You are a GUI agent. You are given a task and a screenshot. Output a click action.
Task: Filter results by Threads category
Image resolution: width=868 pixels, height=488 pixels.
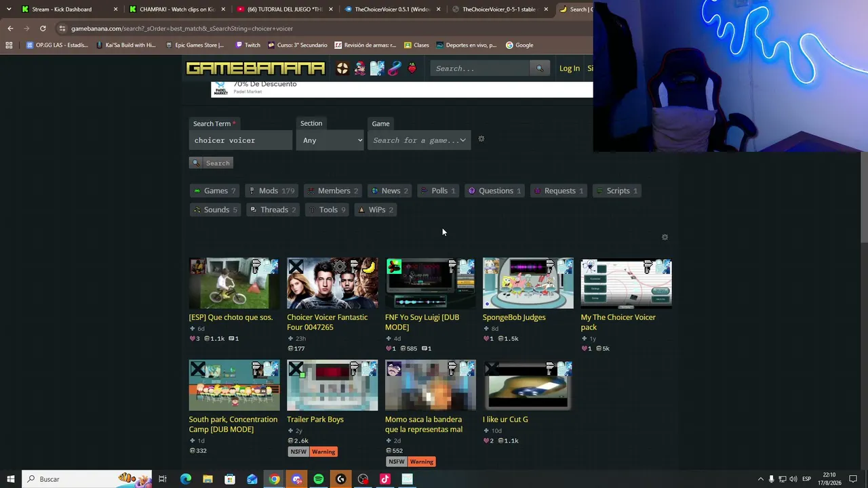click(x=273, y=210)
